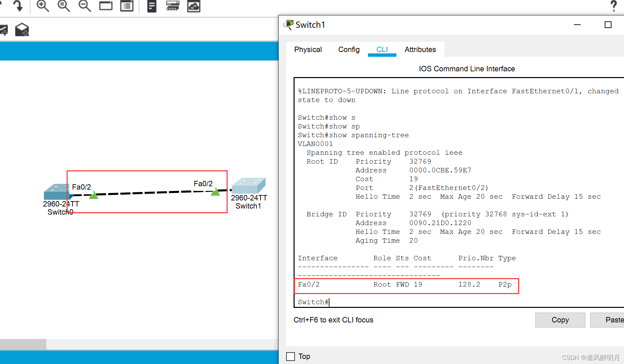Screen dimensions: 624x364
Task: Select the CLI tab
Action: click(x=382, y=49)
